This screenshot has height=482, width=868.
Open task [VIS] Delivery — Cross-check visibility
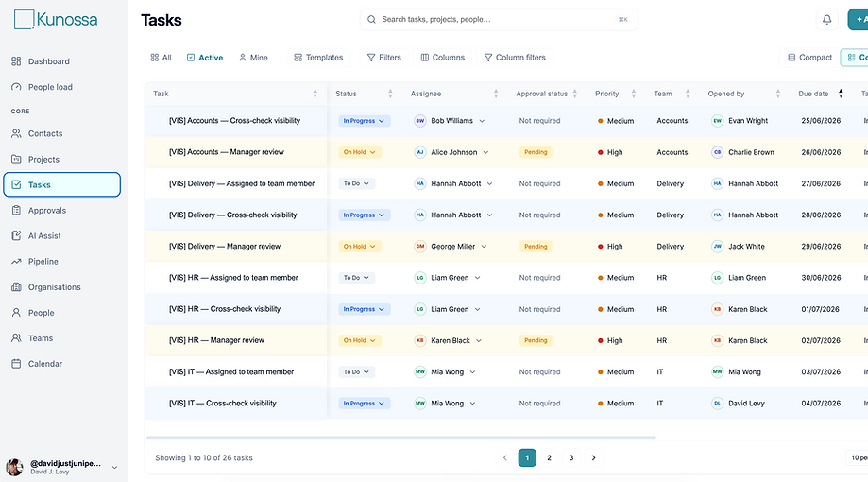click(x=233, y=215)
